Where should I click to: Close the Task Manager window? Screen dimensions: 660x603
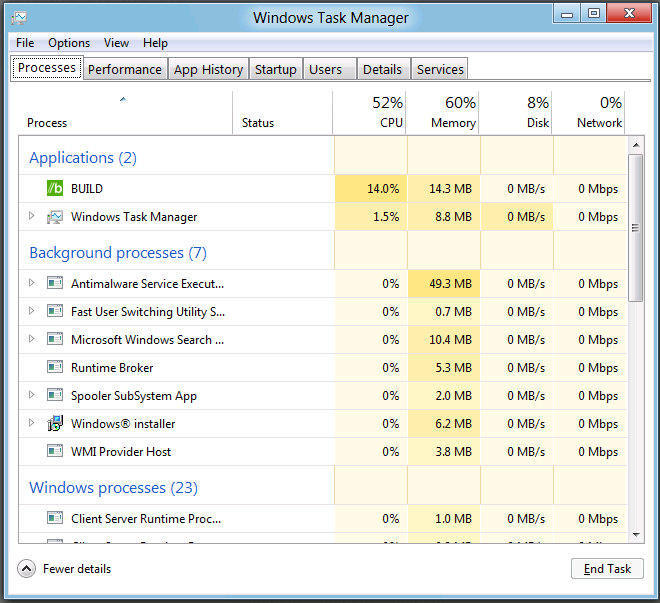pos(630,13)
